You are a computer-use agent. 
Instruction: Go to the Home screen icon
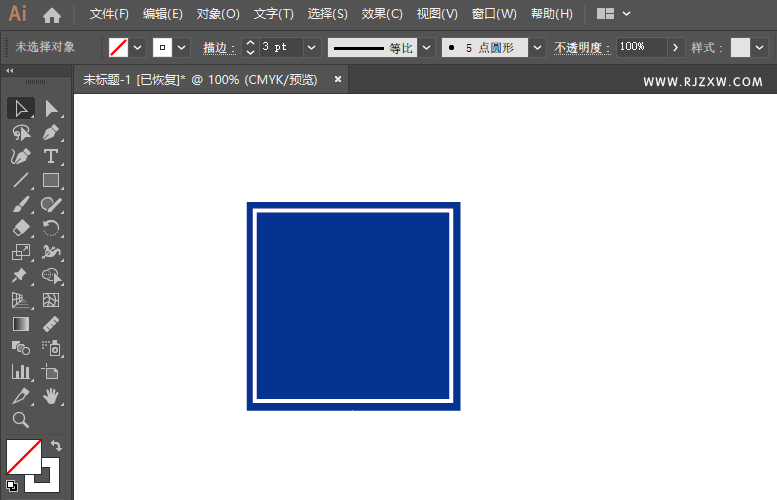click(52, 15)
